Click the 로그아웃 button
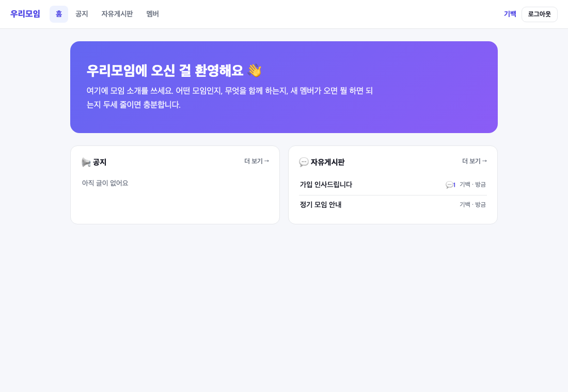The width and height of the screenshot is (568, 392). pos(539,14)
